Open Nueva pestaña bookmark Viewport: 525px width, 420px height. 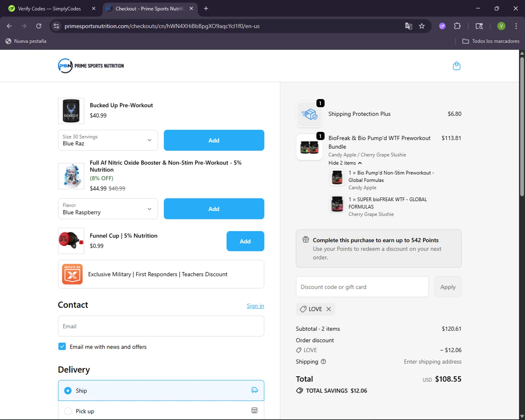tap(26, 41)
